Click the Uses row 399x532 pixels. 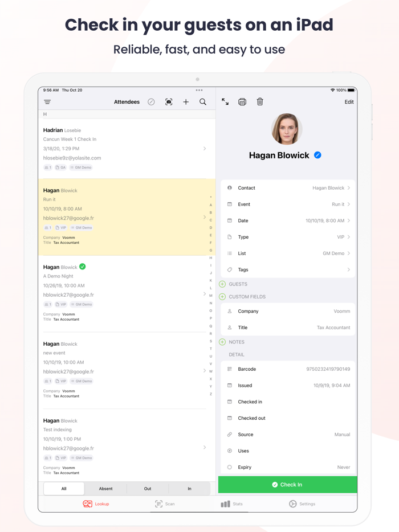pos(288,451)
